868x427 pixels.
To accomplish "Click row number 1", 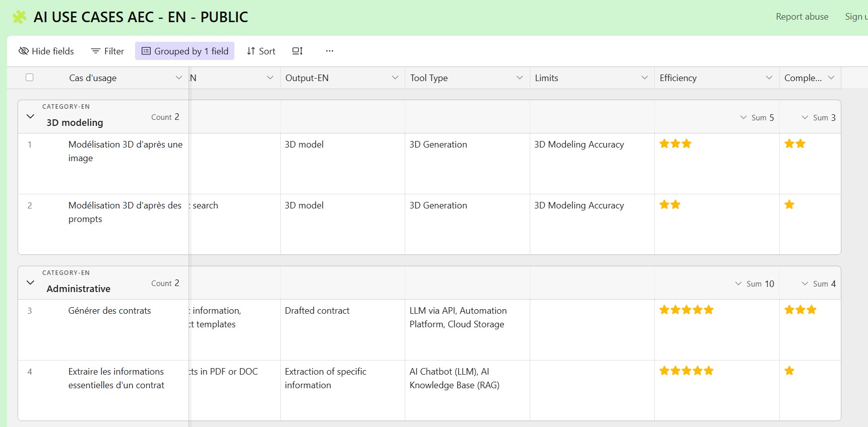I will [x=30, y=145].
